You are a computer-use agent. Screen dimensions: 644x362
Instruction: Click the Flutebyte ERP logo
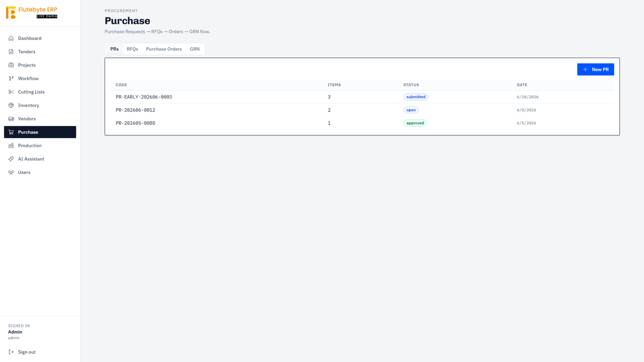click(x=32, y=12)
